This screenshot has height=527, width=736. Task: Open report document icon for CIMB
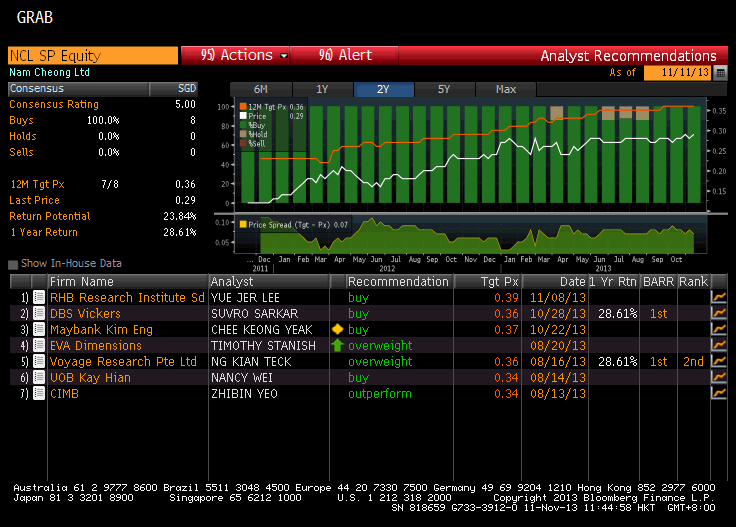click(39, 393)
